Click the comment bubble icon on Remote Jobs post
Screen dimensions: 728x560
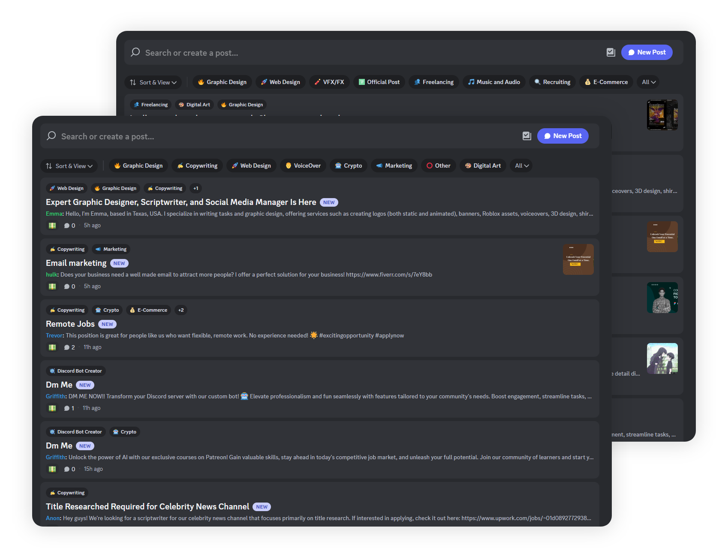click(x=67, y=347)
